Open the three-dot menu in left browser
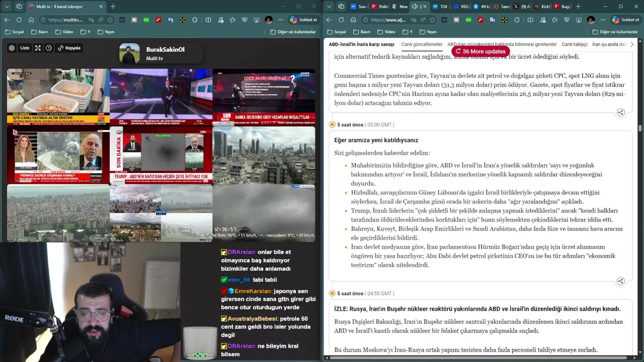Viewport: 644px width, 362px height. pos(280,20)
